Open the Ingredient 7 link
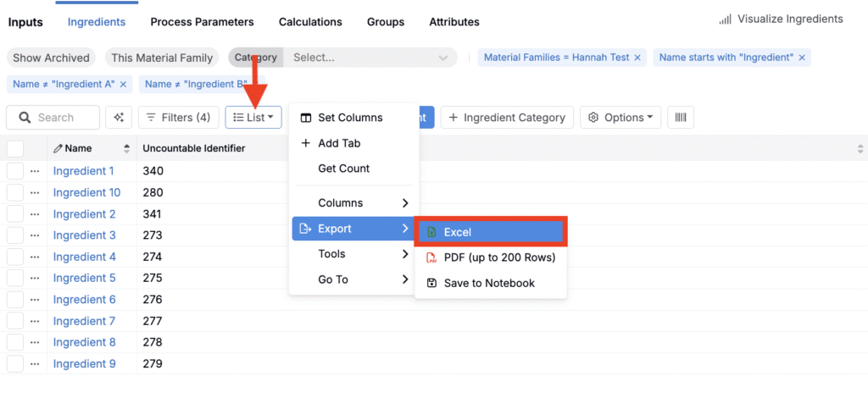The image size is (868, 398). pos(84,321)
